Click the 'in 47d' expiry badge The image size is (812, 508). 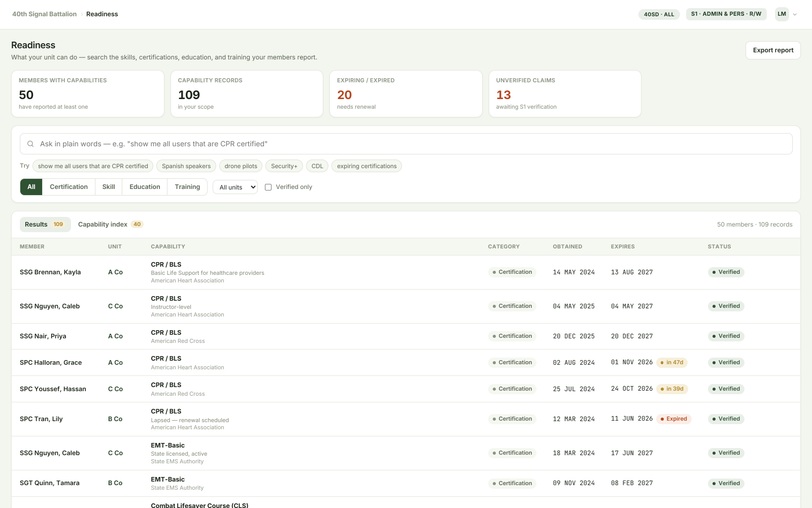click(x=672, y=363)
